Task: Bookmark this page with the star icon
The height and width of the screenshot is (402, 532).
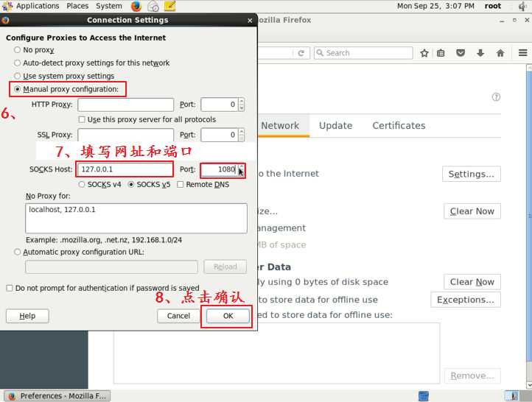Action: tap(424, 53)
